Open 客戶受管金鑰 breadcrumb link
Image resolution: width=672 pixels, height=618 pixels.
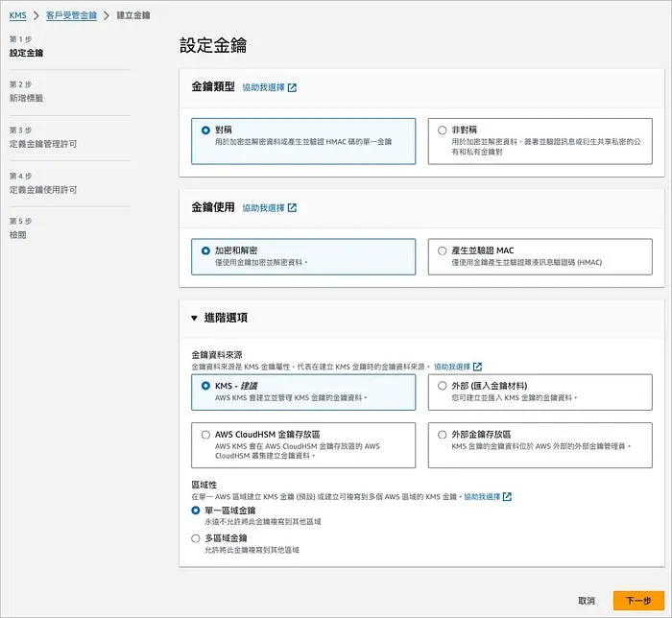[71, 15]
